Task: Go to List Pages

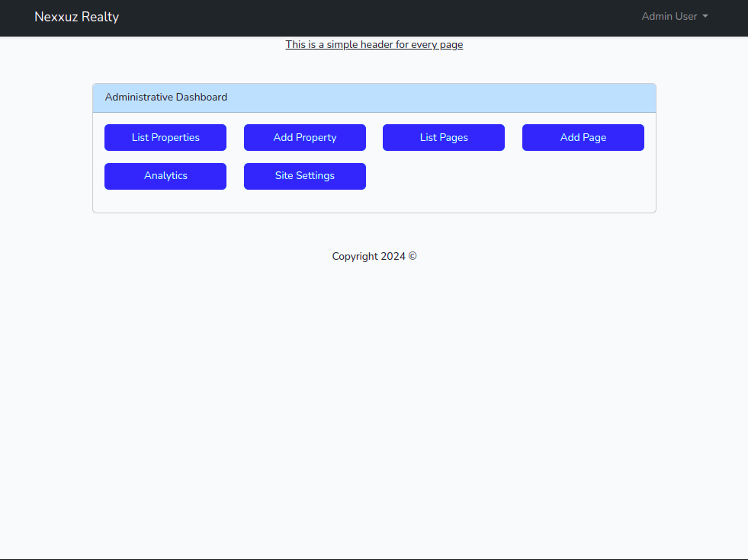Action: tap(444, 138)
